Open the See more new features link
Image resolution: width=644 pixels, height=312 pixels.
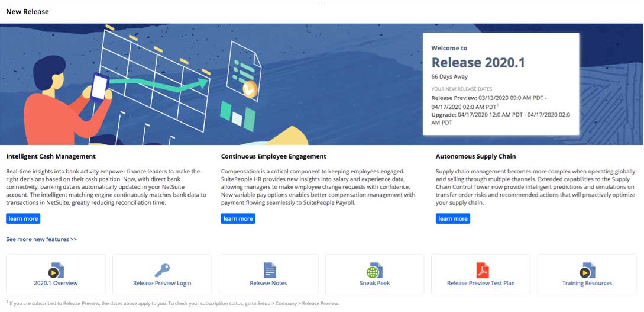coord(41,239)
